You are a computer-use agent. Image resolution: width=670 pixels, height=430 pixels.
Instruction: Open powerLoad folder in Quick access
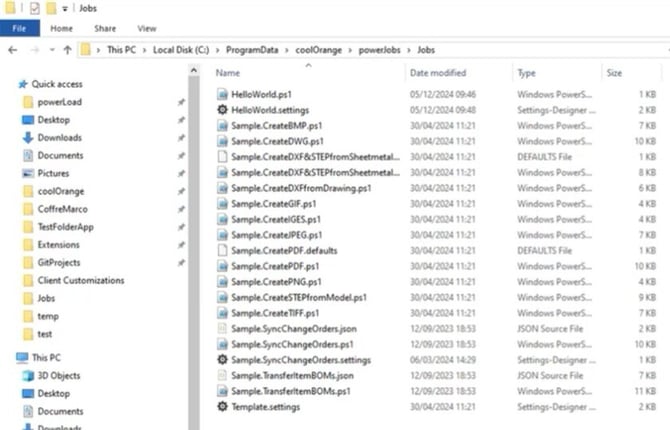pyautogui.click(x=59, y=102)
